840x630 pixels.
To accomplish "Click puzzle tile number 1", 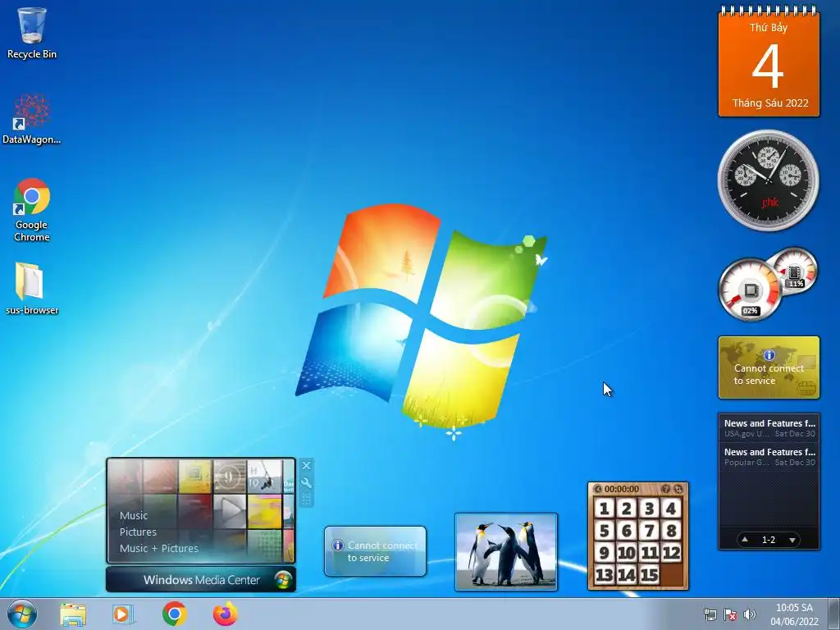I will 604,508.
